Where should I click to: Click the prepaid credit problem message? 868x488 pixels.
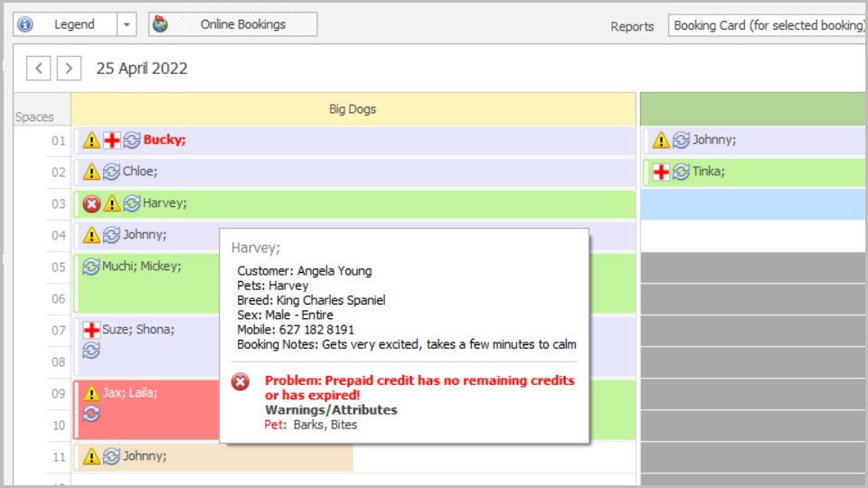[420, 388]
